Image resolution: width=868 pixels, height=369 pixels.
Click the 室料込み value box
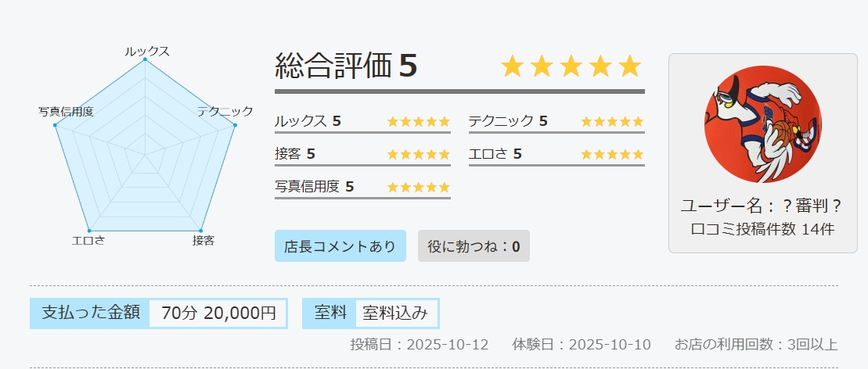click(395, 313)
